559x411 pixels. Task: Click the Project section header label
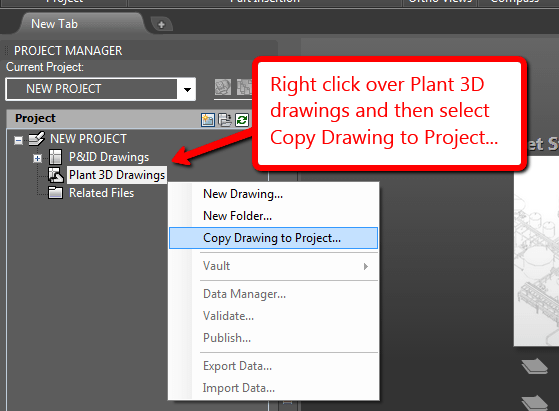[35, 118]
